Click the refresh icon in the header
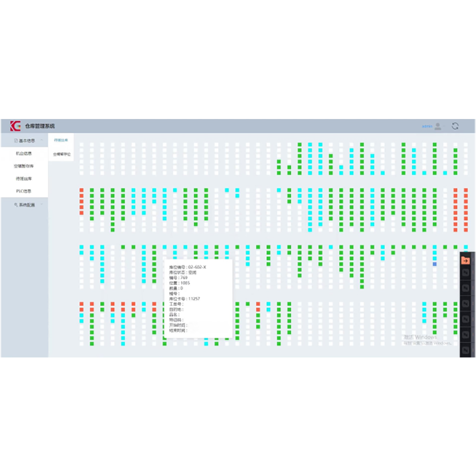 tap(456, 126)
